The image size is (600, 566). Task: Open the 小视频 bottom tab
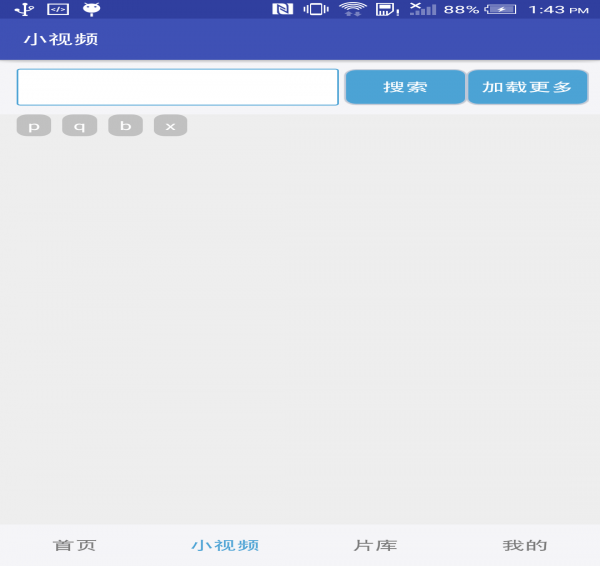click(x=225, y=545)
